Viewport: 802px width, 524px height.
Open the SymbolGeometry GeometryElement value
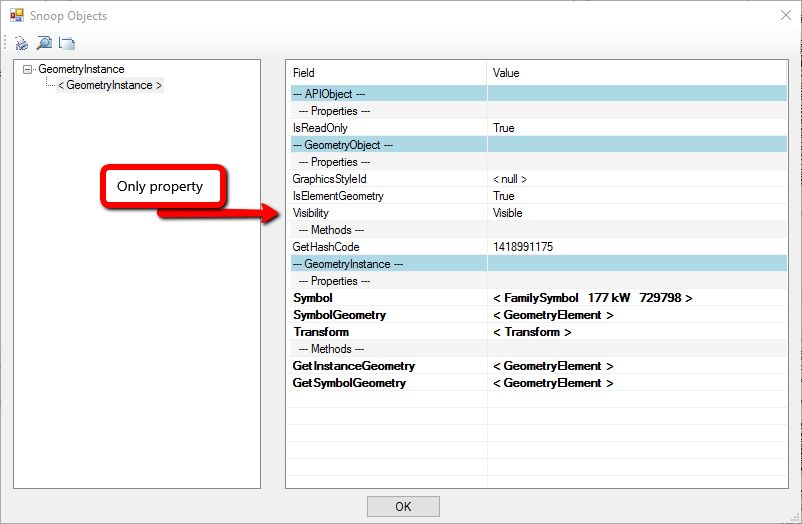click(x=553, y=315)
